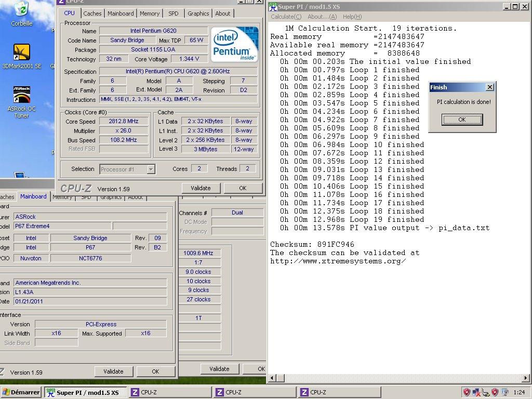This screenshot has width=532, height=399.
Task: Click first CPU-Z taskbar Z icon
Action: coord(135,392)
